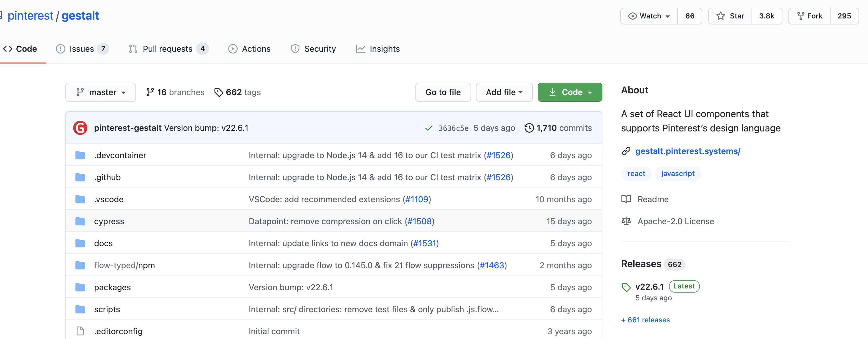Expand the master branch selector
The height and width of the screenshot is (339, 868).
pos(101,92)
